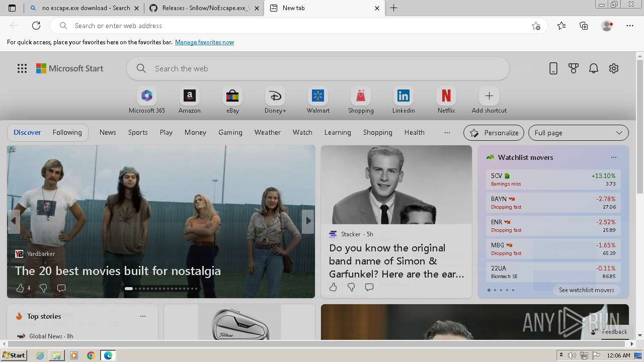Open Internet Explorer from taskbar

40,355
